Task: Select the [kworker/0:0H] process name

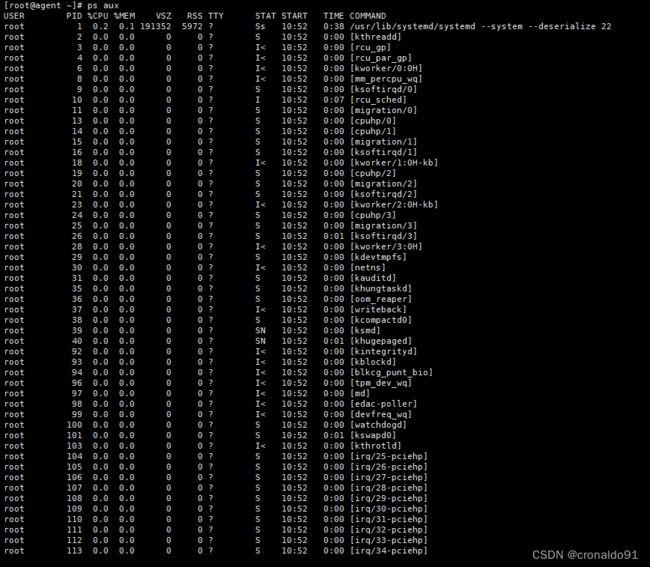Action: 386,68
